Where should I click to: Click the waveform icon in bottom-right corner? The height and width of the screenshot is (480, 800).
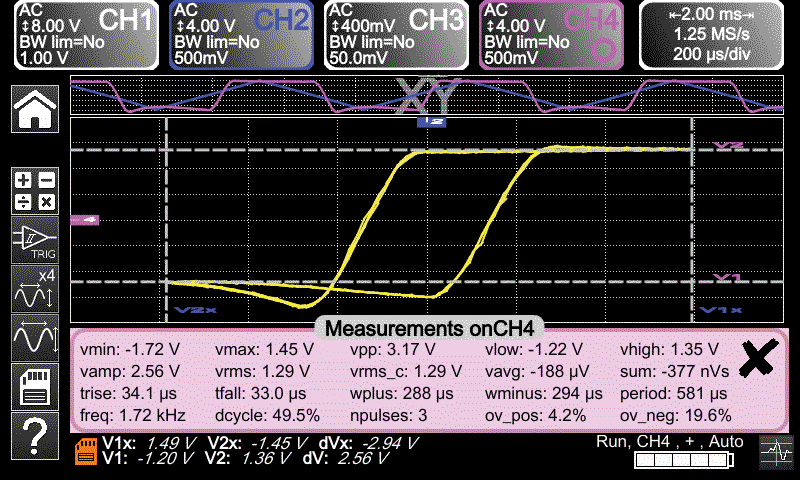click(773, 452)
